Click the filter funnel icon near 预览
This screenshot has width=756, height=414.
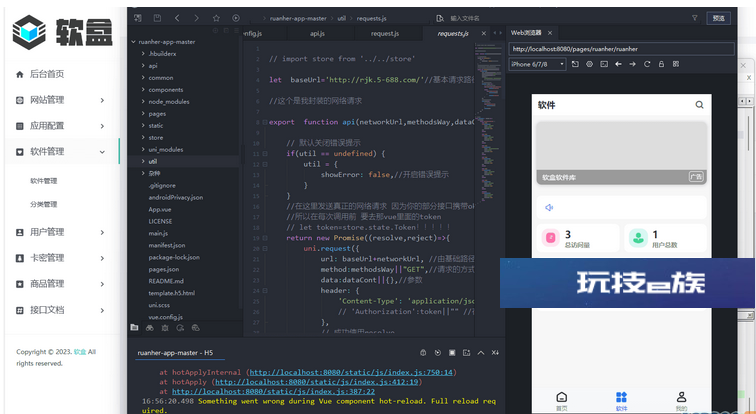(x=695, y=18)
